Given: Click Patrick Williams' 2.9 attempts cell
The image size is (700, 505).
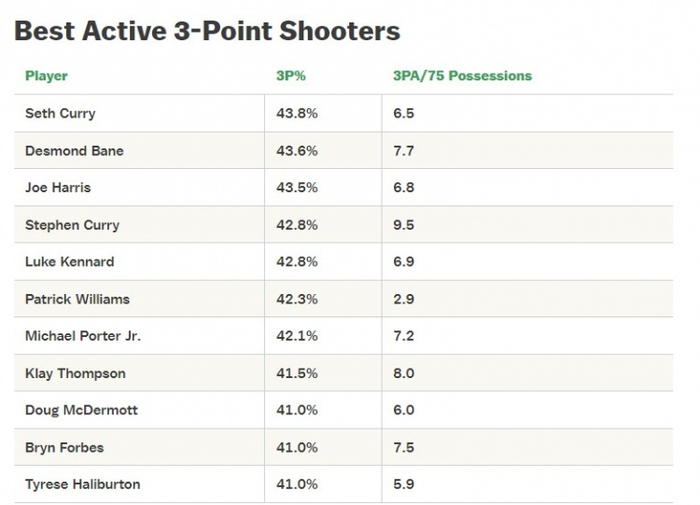Looking at the screenshot, I should pyautogui.click(x=404, y=299).
